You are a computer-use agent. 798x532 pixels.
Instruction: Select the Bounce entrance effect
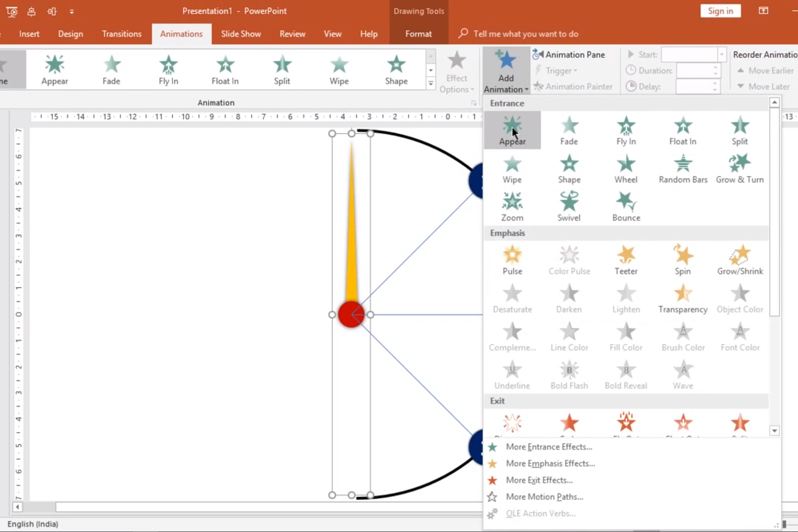[x=626, y=206]
